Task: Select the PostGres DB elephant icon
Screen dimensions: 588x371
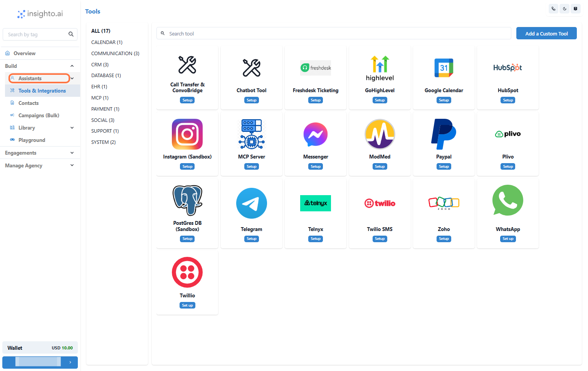Action: pyautogui.click(x=187, y=201)
